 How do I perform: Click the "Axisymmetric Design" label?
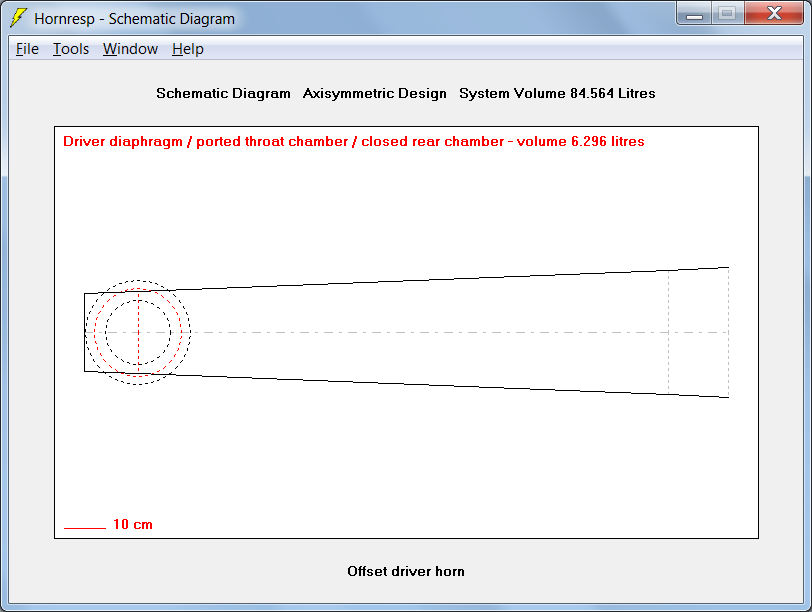(374, 93)
